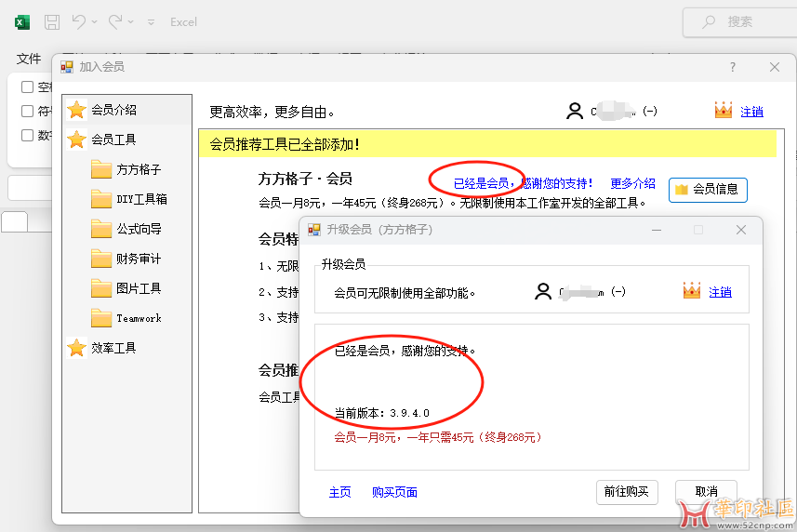Click the redo arrow icon

coord(115,21)
